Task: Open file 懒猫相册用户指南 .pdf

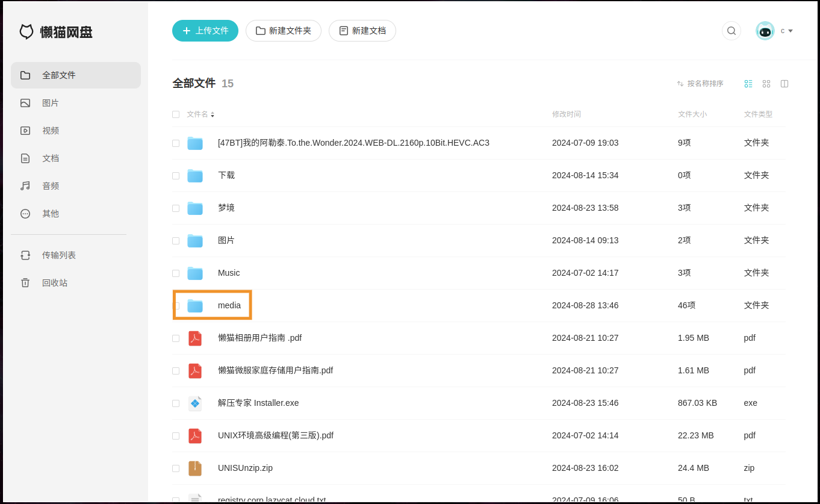Action: point(260,338)
